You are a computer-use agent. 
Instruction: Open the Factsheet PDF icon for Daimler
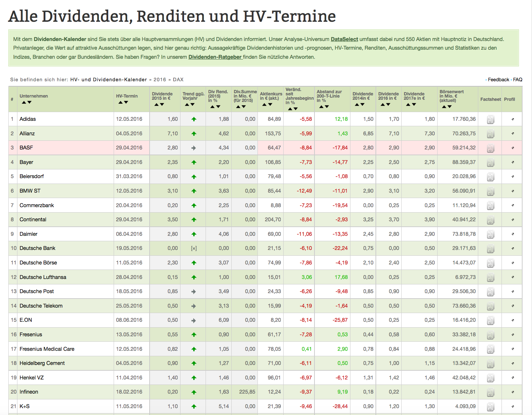point(491,234)
